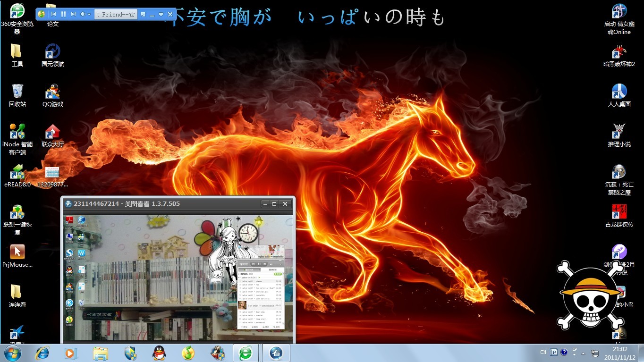Click the blue-yellow shield taskbar icon
Image resolution: width=644 pixels, height=362 pixels.
[130, 353]
